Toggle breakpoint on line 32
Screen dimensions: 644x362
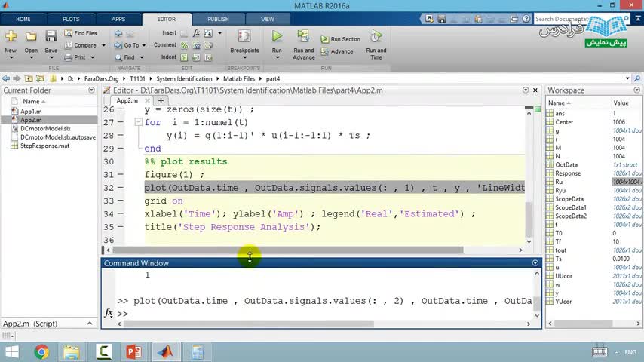[121, 187]
